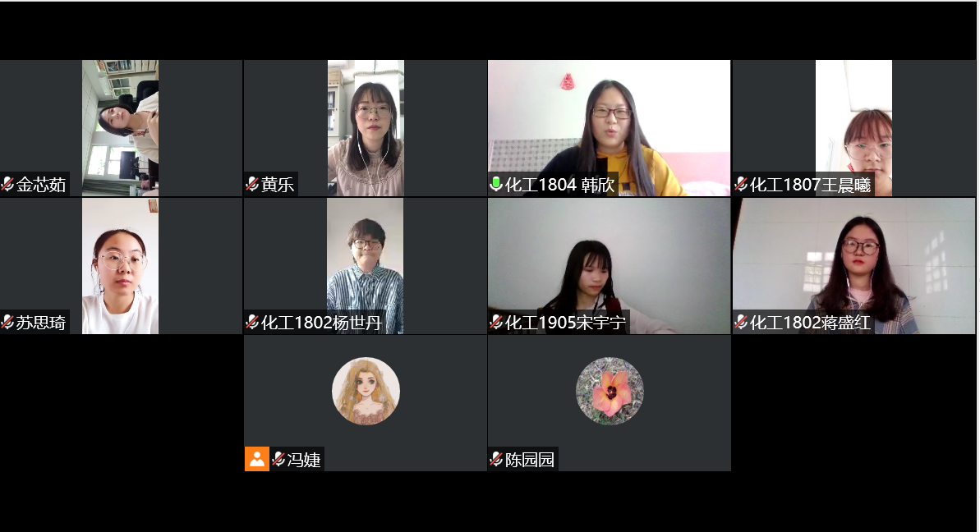This screenshot has height=532, width=980.
Task: Click green active mic icon for 韩欣
Action: (x=496, y=184)
